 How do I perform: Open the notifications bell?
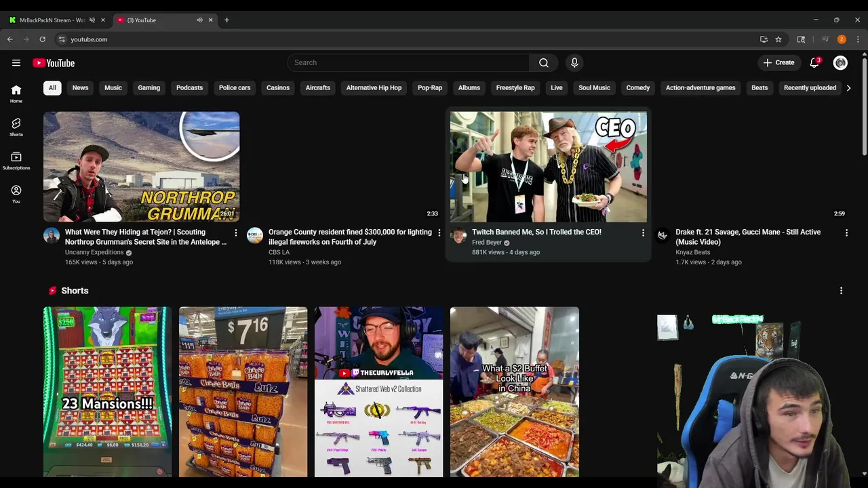814,63
